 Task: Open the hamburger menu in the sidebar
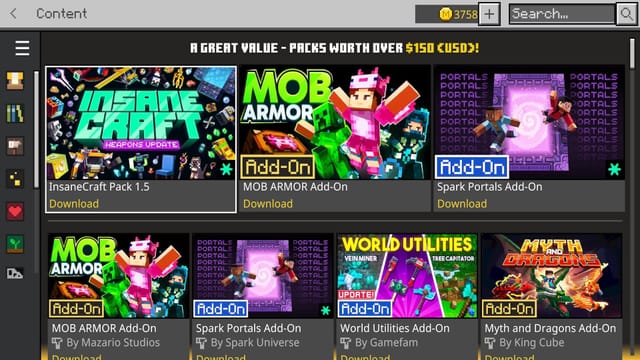(x=22, y=48)
